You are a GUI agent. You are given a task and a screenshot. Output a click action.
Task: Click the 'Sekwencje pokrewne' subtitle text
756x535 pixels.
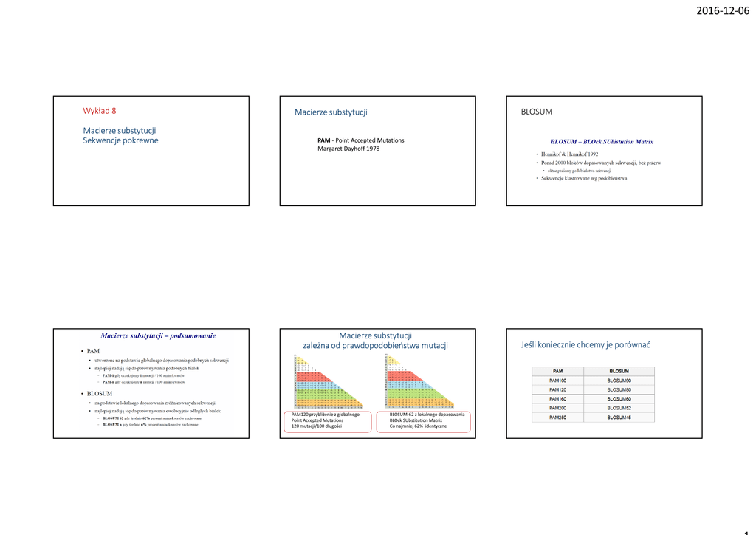coord(120,140)
